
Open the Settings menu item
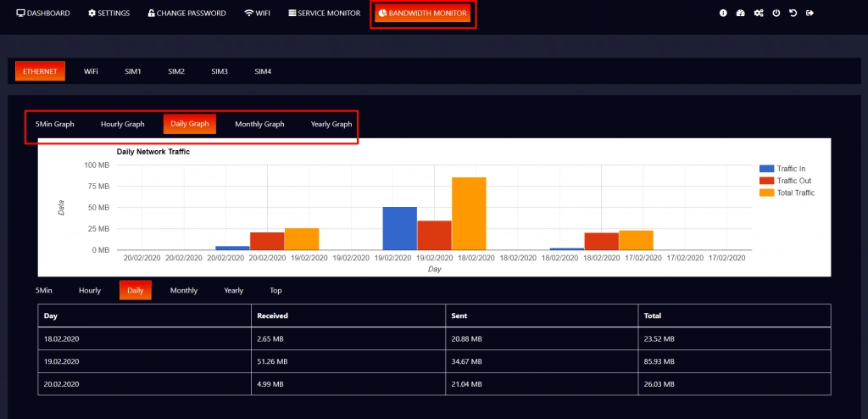point(109,14)
